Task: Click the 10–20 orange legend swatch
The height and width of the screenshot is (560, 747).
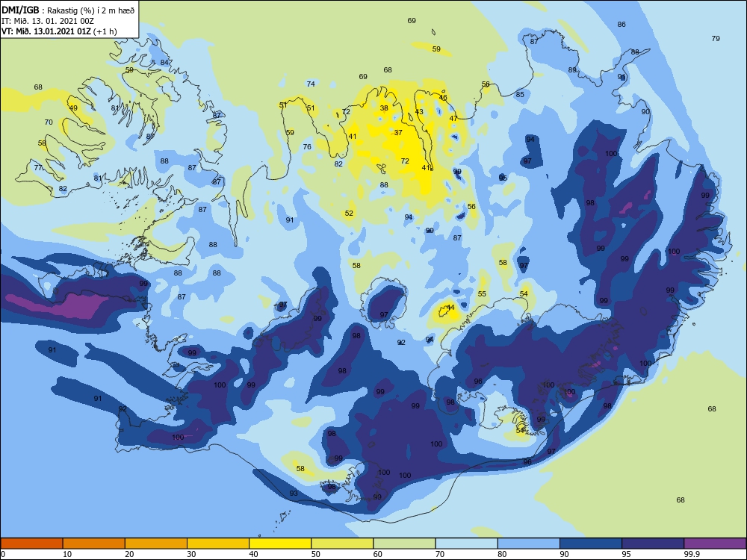Action: pyautogui.click(x=94, y=544)
